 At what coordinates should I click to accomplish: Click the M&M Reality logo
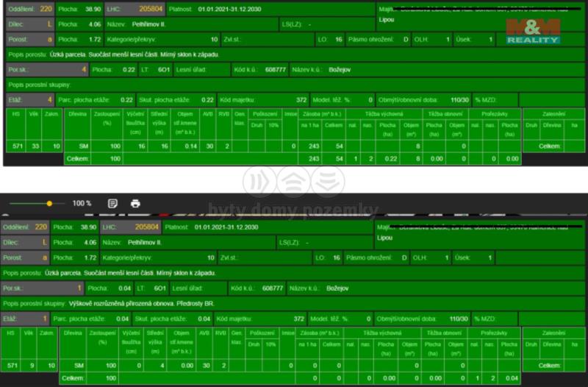(x=533, y=31)
